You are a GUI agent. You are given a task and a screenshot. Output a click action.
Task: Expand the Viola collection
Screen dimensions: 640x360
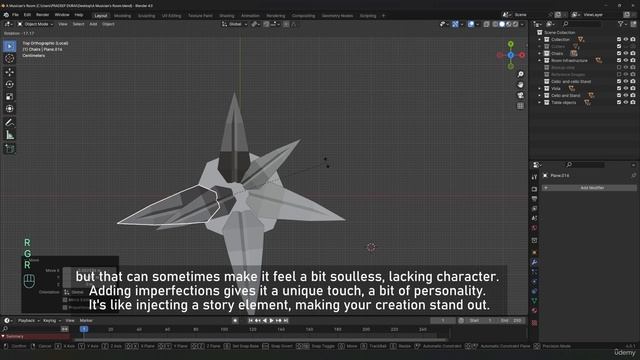(x=540, y=89)
